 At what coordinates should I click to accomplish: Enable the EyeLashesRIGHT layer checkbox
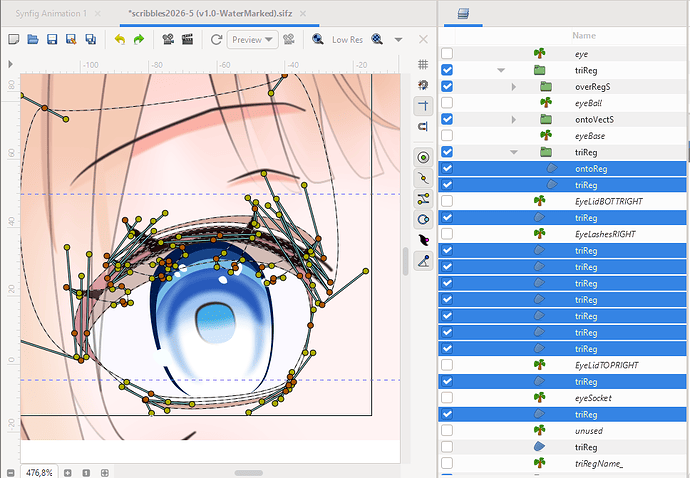click(x=447, y=233)
